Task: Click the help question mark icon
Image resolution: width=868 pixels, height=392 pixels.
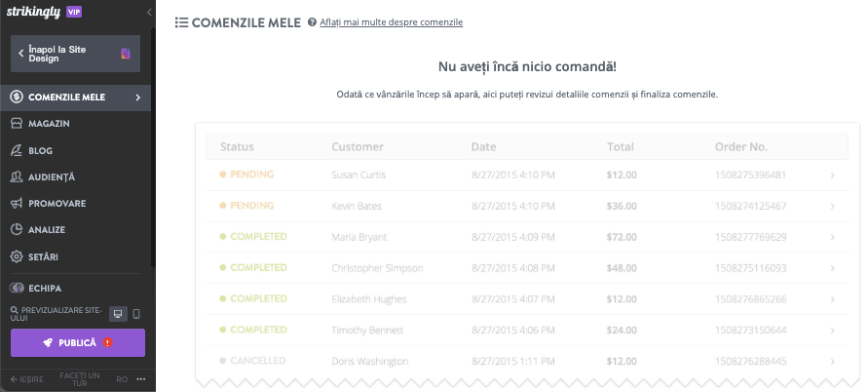Action: pyautogui.click(x=312, y=22)
